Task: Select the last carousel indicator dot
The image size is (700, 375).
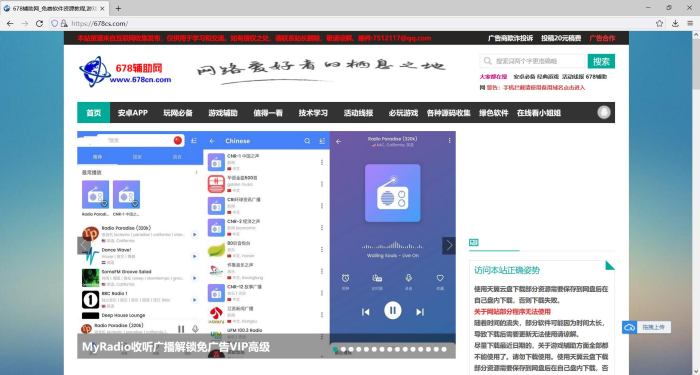Action: 444,349
